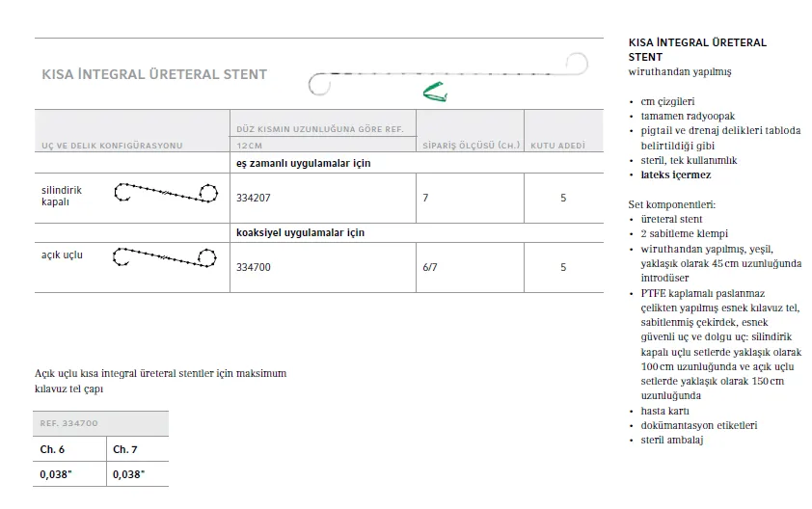Click the 'Ch. 6' cell in small table
Image resolution: width=812 pixels, height=509 pixels.
tap(52, 449)
